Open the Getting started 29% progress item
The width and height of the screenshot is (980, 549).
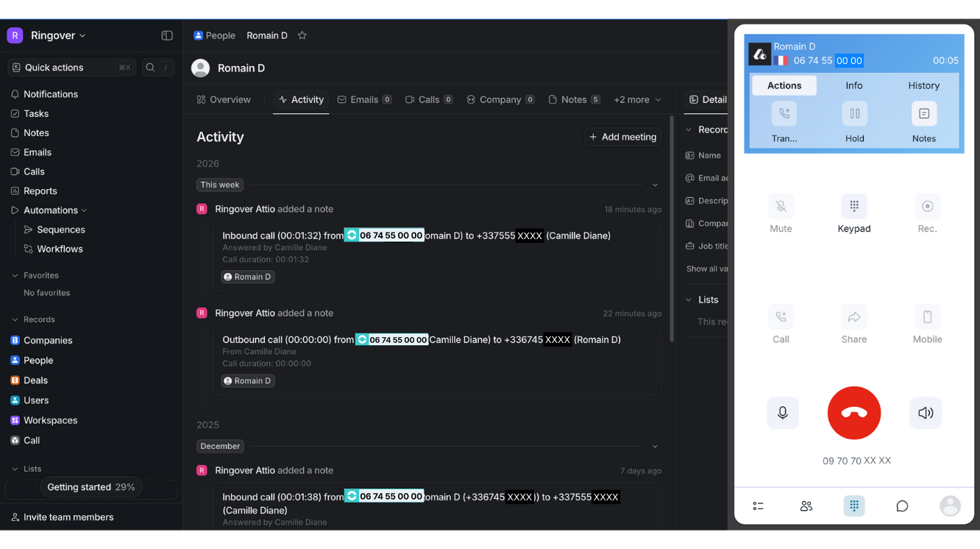point(91,486)
